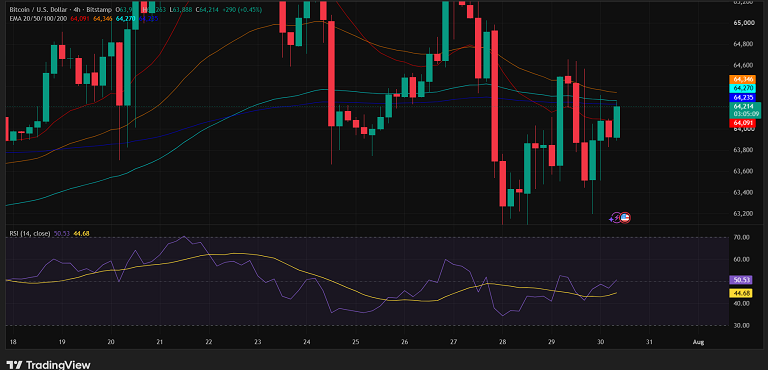
Task: Click date axis label 25
Action: 356,342
